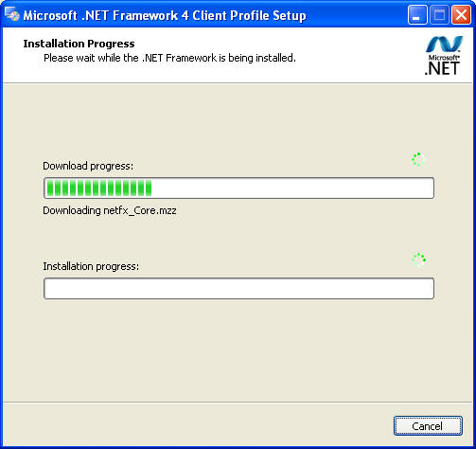Click the 'Download progress:' label
Image resolution: width=476 pixels, height=449 pixels.
88,166
